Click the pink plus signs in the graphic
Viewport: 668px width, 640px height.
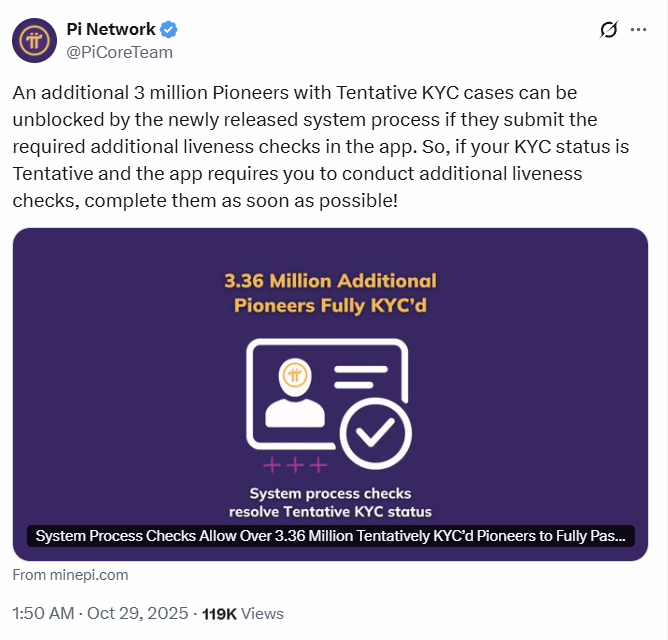tap(294, 465)
